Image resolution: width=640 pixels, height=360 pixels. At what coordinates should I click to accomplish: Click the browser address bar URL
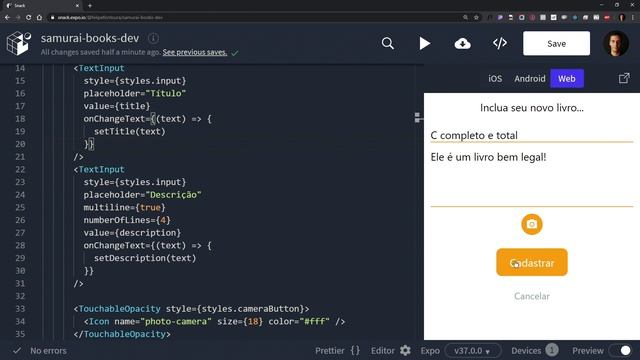coord(110,18)
